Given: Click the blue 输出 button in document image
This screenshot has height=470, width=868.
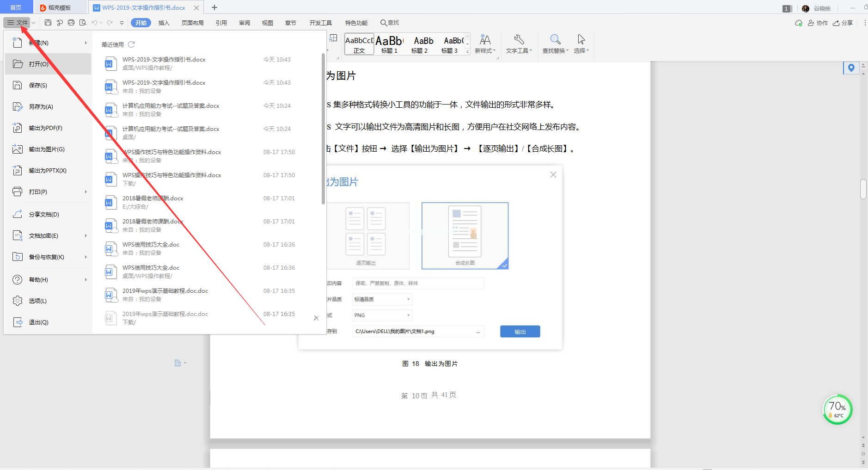Looking at the screenshot, I should [x=520, y=332].
